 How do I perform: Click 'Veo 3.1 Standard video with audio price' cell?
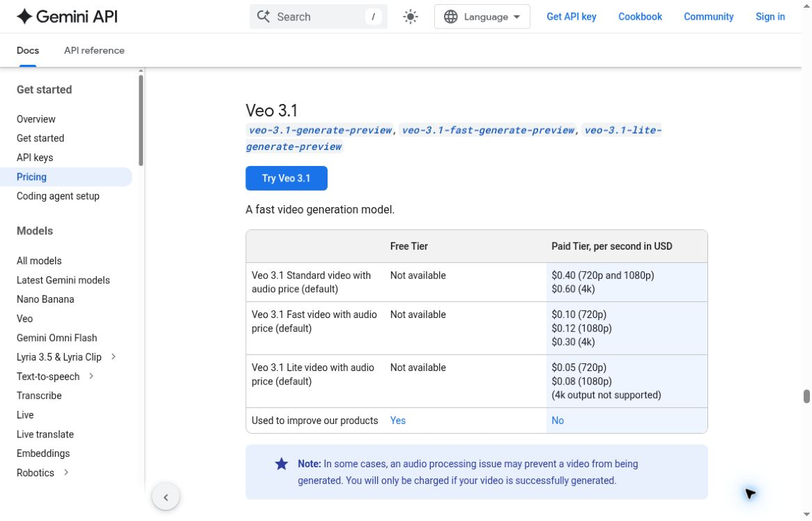click(315, 282)
